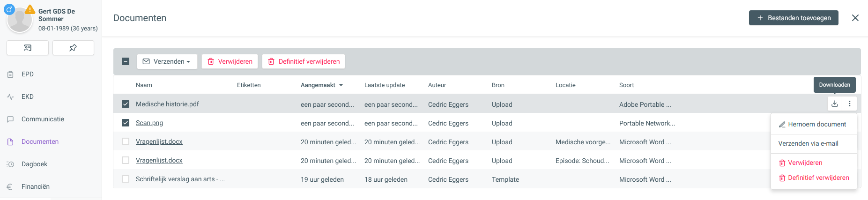Click Bestanden toevoegen button
Viewport: 868px width, 200px height.
point(794,18)
